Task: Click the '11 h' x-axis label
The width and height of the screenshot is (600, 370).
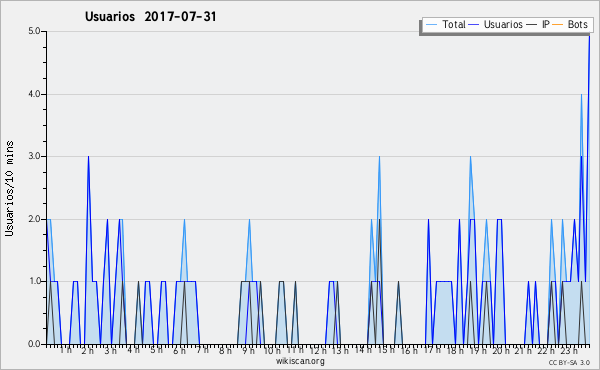Action: pyautogui.click(x=295, y=350)
